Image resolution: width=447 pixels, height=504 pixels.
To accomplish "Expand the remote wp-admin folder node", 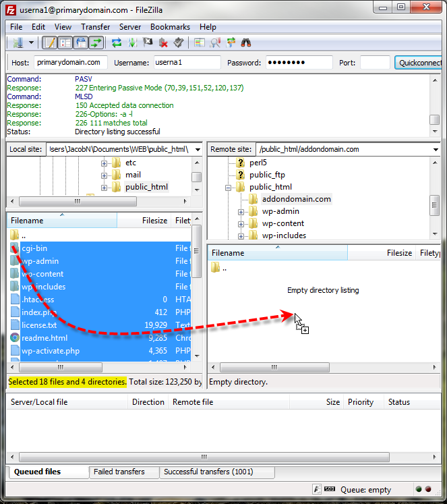I will [241, 212].
